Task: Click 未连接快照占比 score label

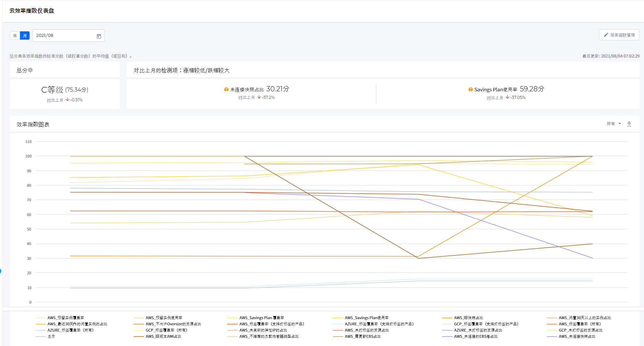Action: (x=247, y=90)
